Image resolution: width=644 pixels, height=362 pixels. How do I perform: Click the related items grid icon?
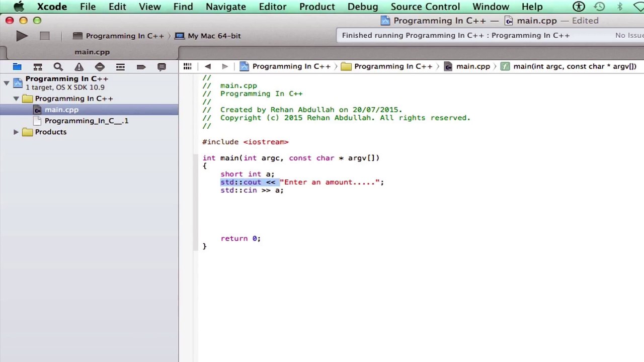coord(187,66)
